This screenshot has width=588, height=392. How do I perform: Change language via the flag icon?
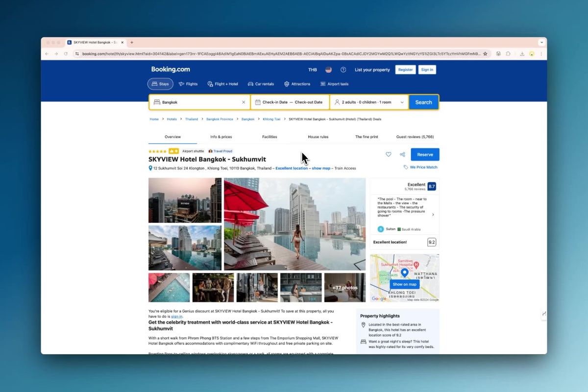coord(328,70)
